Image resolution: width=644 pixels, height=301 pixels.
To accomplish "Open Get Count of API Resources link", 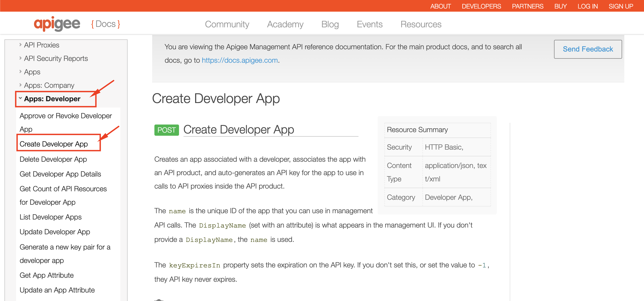I will click(63, 196).
